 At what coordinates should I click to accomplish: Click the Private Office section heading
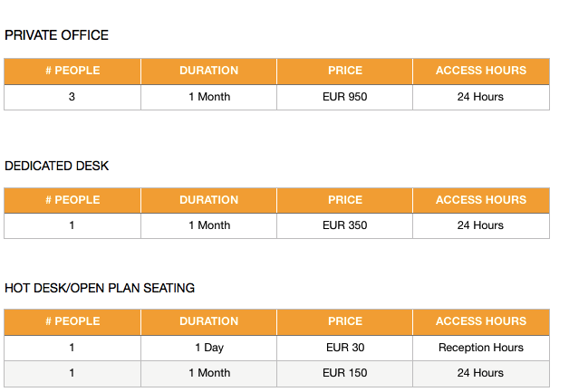[56, 35]
